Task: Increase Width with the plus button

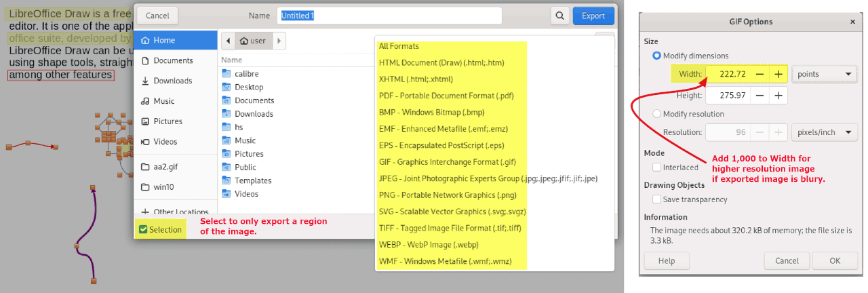Action: click(x=778, y=74)
